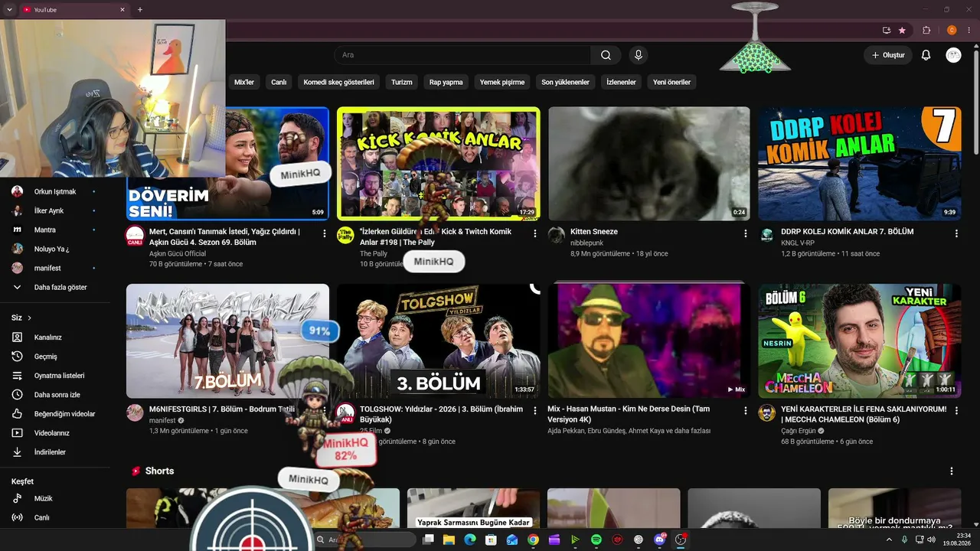Click the install app icon in the address bar
Image resolution: width=980 pixels, height=551 pixels.
(887, 31)
